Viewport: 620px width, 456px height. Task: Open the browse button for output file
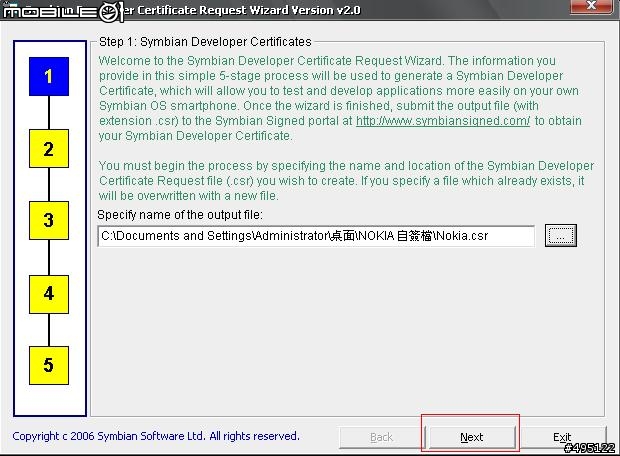point(561,236)
